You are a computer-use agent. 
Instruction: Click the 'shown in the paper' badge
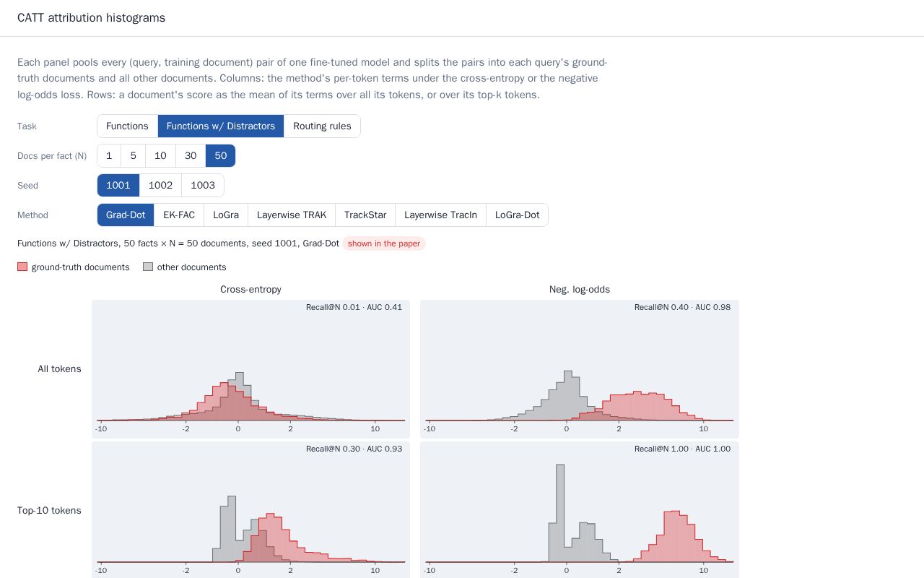pos(384,243)
